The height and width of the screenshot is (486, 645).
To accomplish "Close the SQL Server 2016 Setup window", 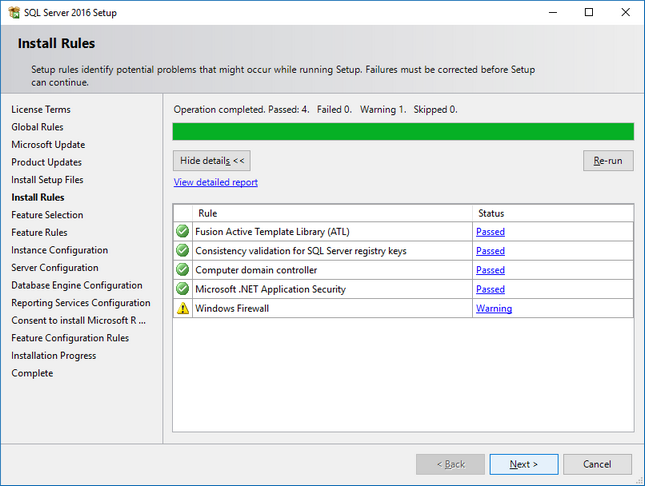I will pos(626,12).
